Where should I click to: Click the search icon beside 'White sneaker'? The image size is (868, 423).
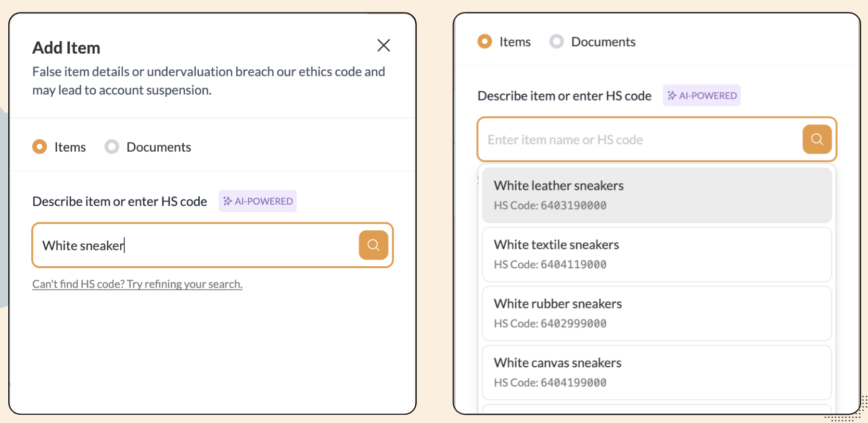[x=374, y=245]
